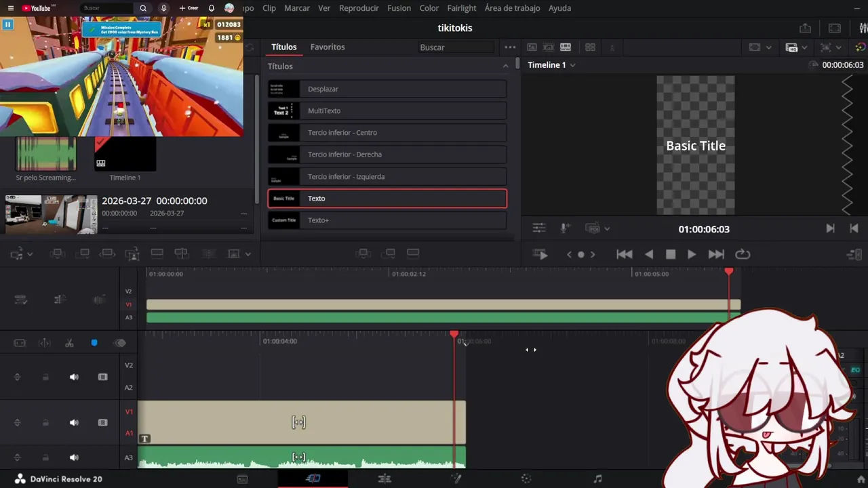Viewport: 868px width, 488px height.
Task: Switch to the Favoritos tab
Action: click(x=328, y=47)
